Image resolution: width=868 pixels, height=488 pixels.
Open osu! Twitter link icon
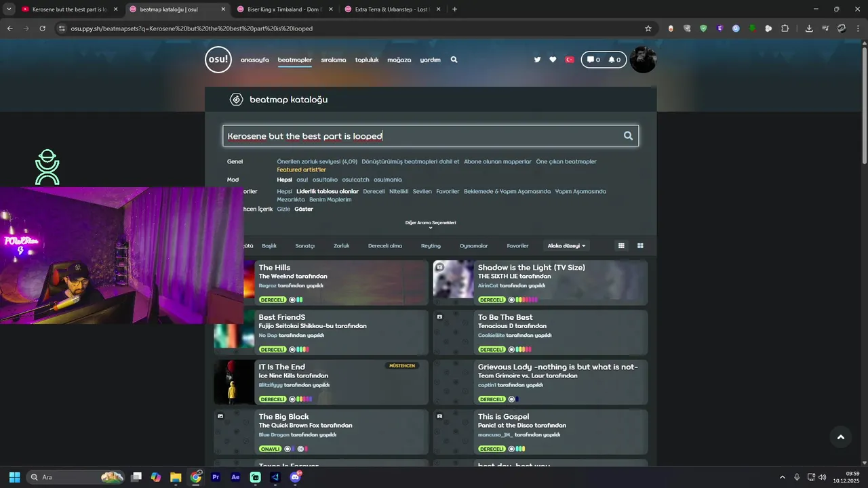(x=537, y=60)
